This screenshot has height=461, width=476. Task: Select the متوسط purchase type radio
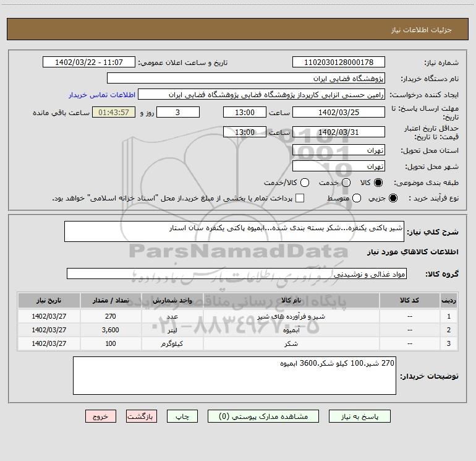357,198
